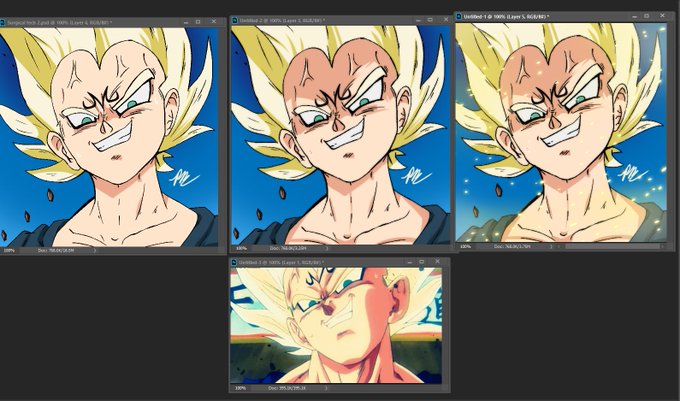Screen dimensions: 680x401
Task: Click the Doc size info in Untitled-1
Action: pyautogui.click(x=512, y=246)
